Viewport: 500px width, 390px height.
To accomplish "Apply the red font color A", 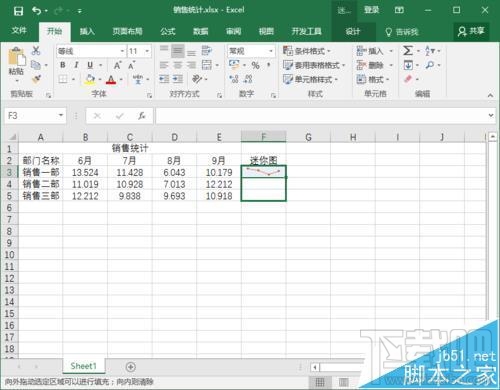I will pyautogui.click(x=111, y=80).
